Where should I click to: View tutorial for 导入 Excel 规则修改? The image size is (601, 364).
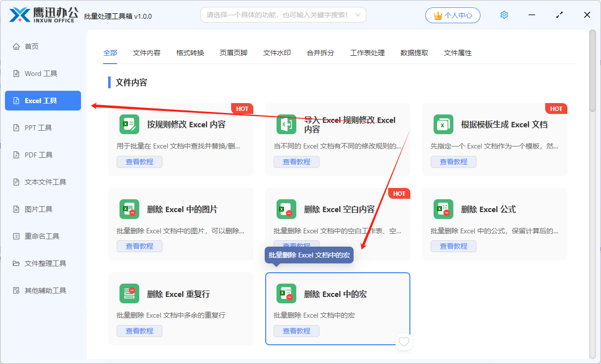(296, 162)
